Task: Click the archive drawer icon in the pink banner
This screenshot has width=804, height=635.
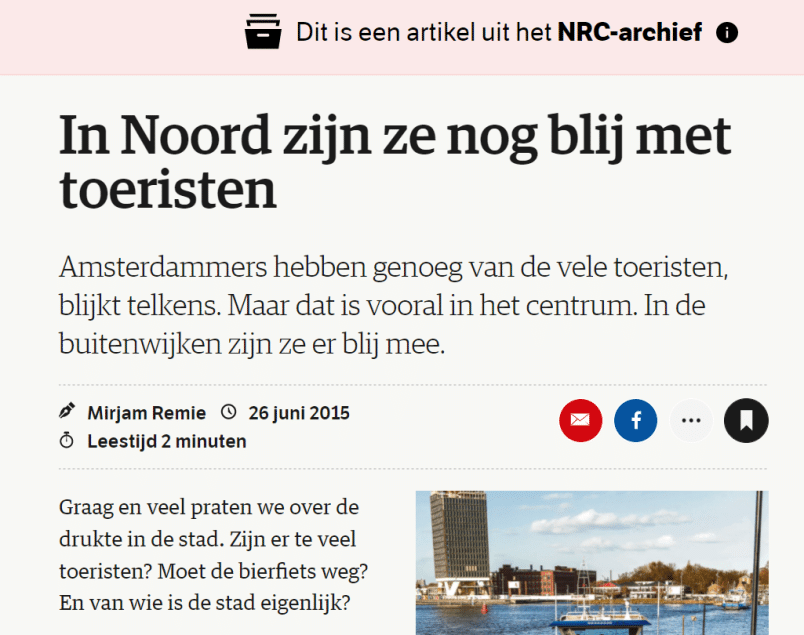Action: 263,31
